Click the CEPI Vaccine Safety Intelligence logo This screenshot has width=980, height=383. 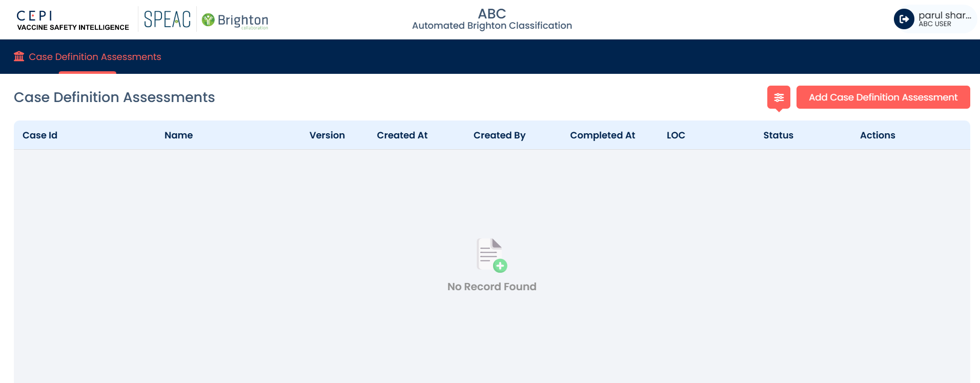tap(72, 21)
